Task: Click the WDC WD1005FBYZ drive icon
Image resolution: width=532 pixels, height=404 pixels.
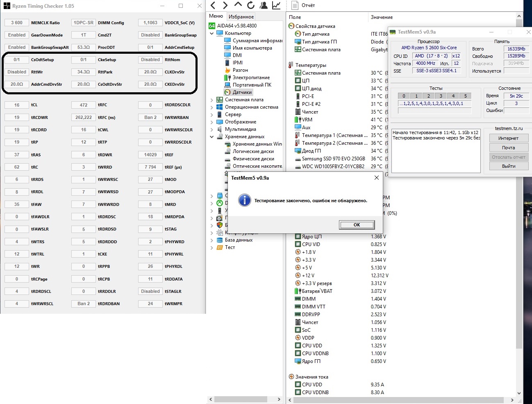Action: pos(298,167)
